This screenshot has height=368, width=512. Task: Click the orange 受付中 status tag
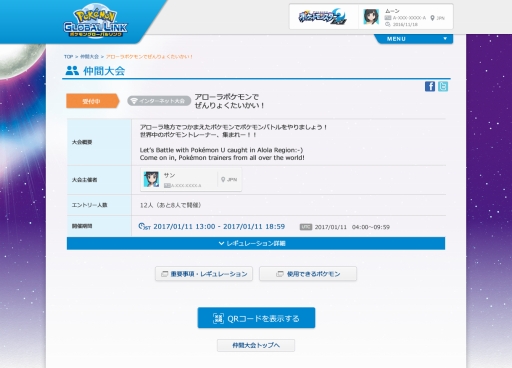pos(93,101)
